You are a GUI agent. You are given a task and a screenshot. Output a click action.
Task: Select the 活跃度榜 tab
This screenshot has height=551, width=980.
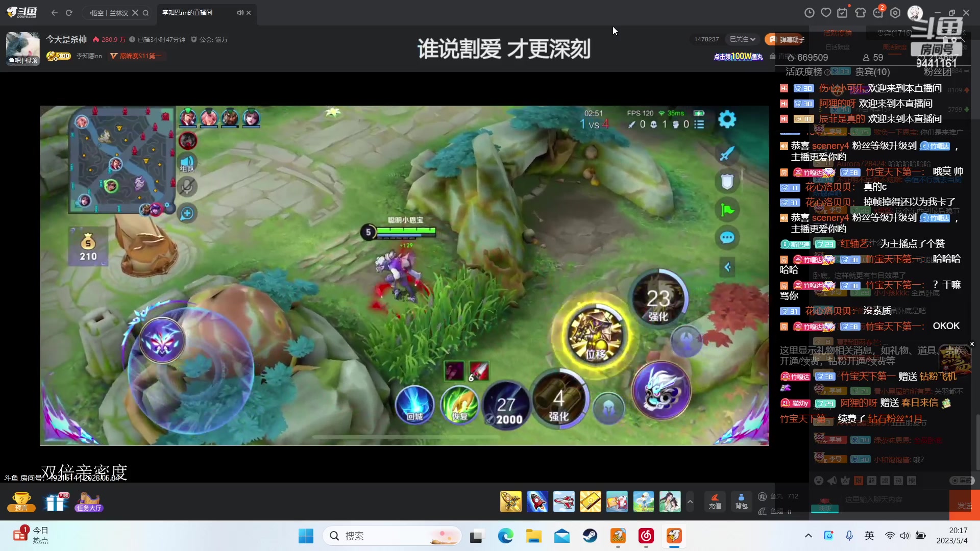(837, 33)
